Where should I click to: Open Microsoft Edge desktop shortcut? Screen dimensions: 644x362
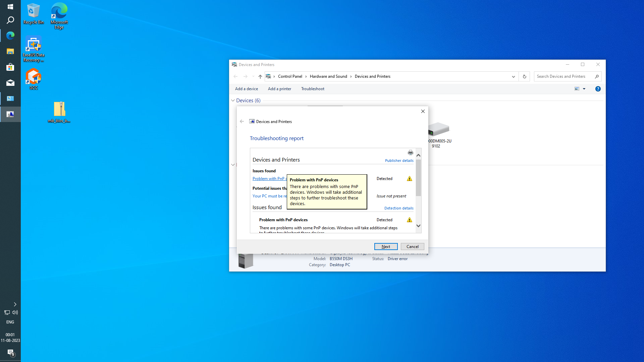(59, 16)
